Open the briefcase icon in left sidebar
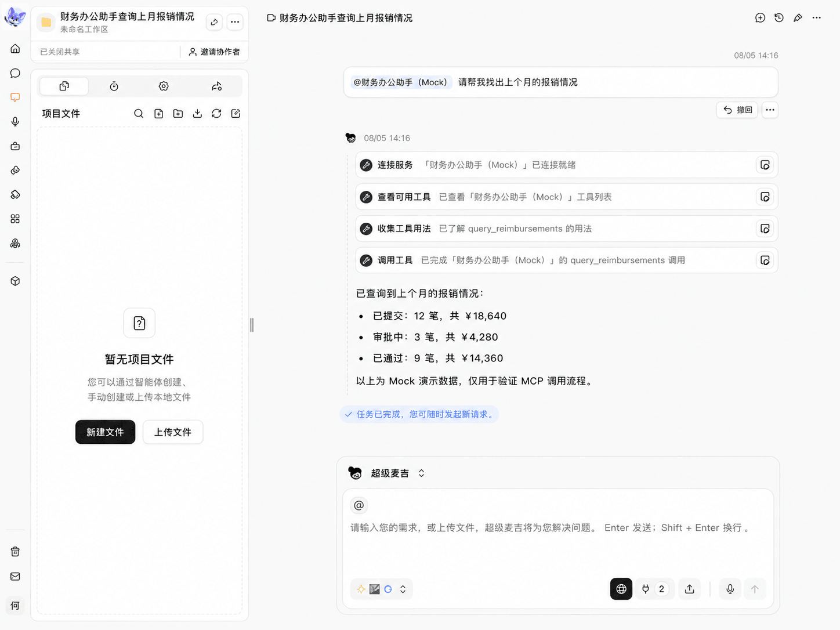840x630 pixels. coord(15,146)
